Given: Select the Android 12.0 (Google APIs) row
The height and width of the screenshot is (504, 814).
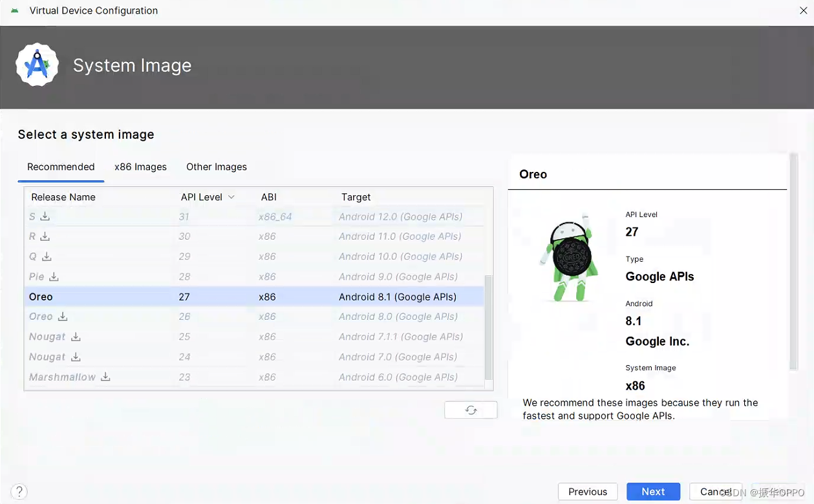Looking at the screenshot, I should (254, 216).
